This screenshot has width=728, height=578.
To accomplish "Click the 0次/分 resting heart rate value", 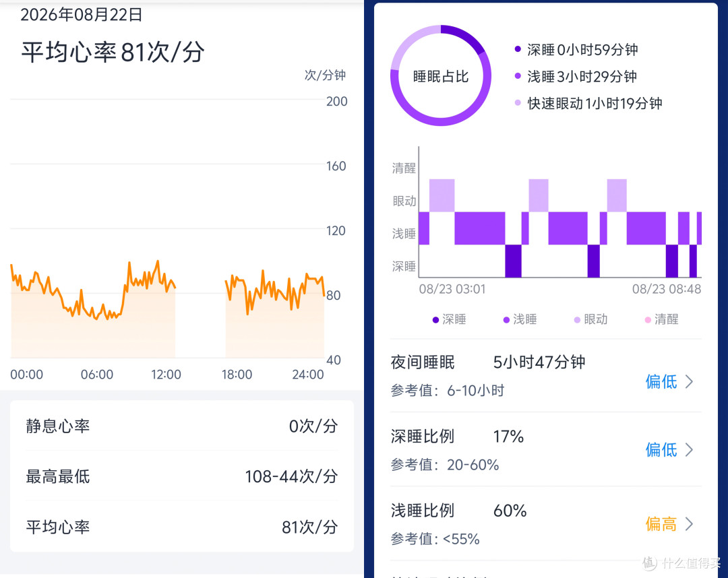I will 313,426.
